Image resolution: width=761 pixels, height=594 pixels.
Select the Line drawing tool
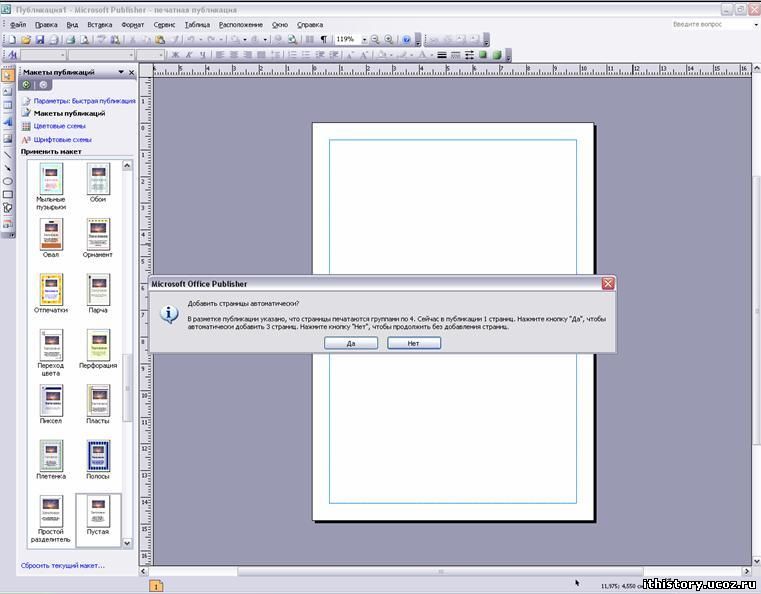tap(7, 154)
